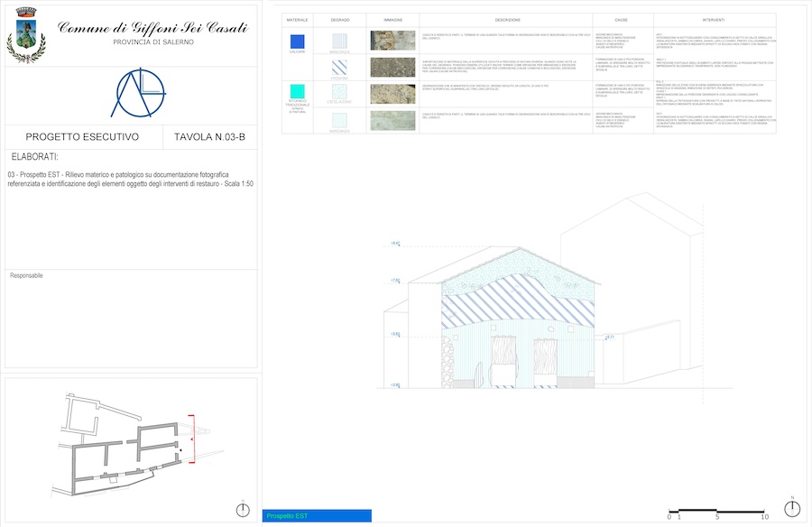Image resolution: width=812 pixels, height=527 pixels.
Task: Select the Prospetto EST blue label
Action: [x=317, y=516]
